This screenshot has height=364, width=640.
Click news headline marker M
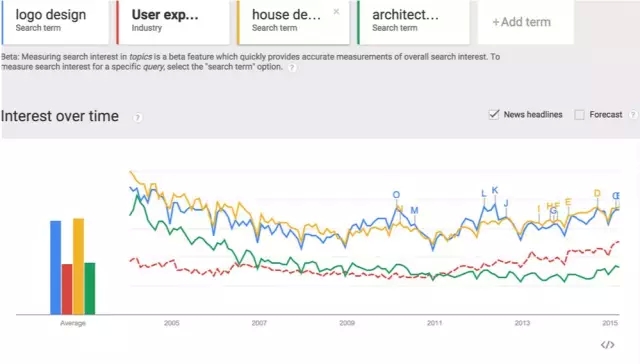click(414, 210)
